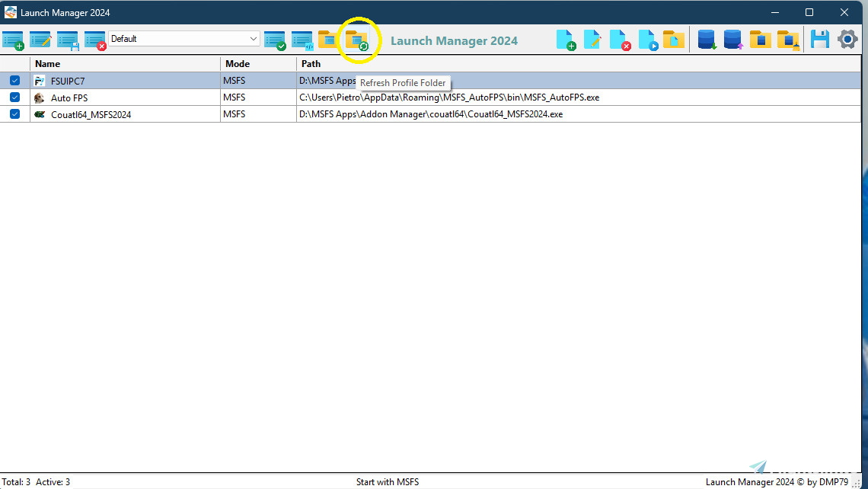Click database folder icon with broom

point(788,40)
